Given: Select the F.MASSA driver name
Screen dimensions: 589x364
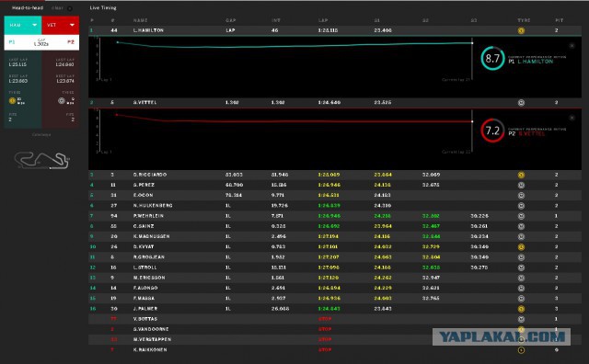Looking at the screenshot, I should pos(144,299).
